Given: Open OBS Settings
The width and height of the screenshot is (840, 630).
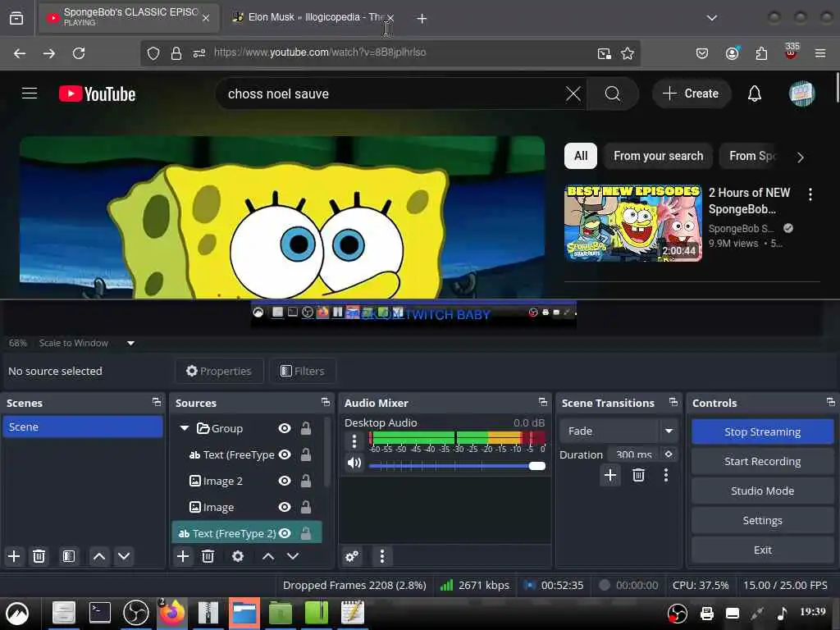Looking at the screenshot, I should click(x=762, y=520).
